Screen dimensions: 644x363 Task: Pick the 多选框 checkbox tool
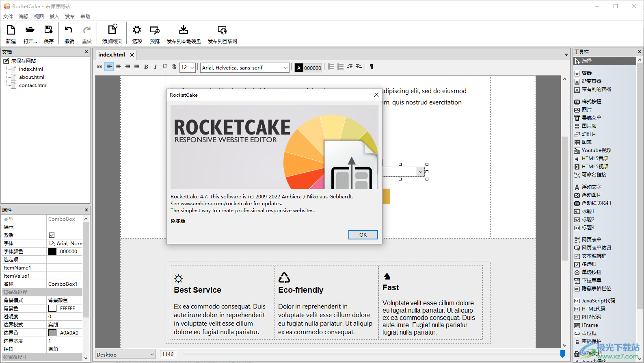pyautogui.click(x=585, y=264)
